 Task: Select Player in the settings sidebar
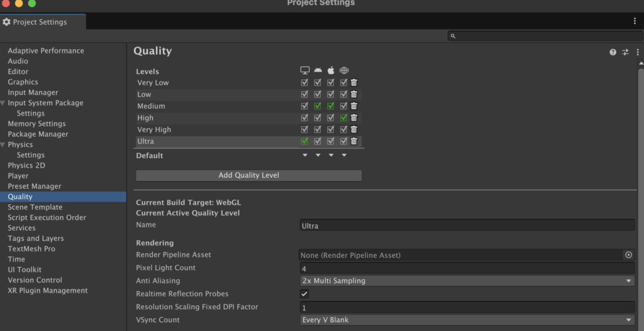18,176
